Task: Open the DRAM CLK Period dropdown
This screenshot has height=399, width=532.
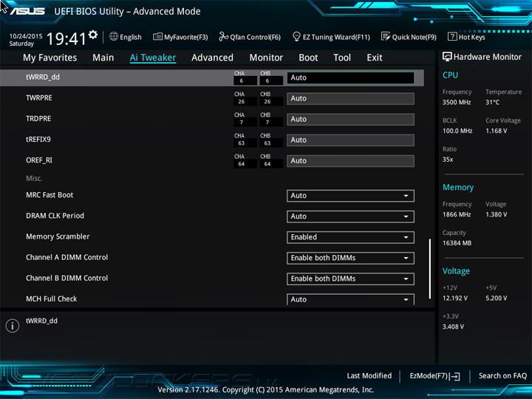Action: (x=350, y=216)
